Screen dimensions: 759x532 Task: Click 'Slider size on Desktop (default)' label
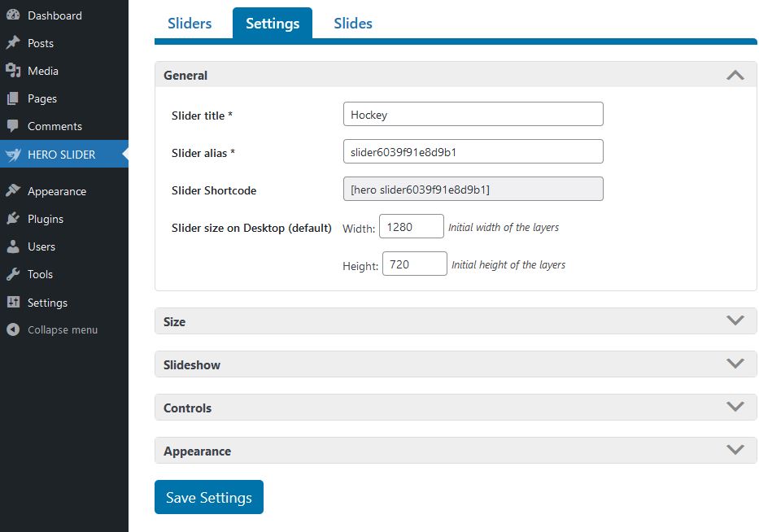[251, 228]
